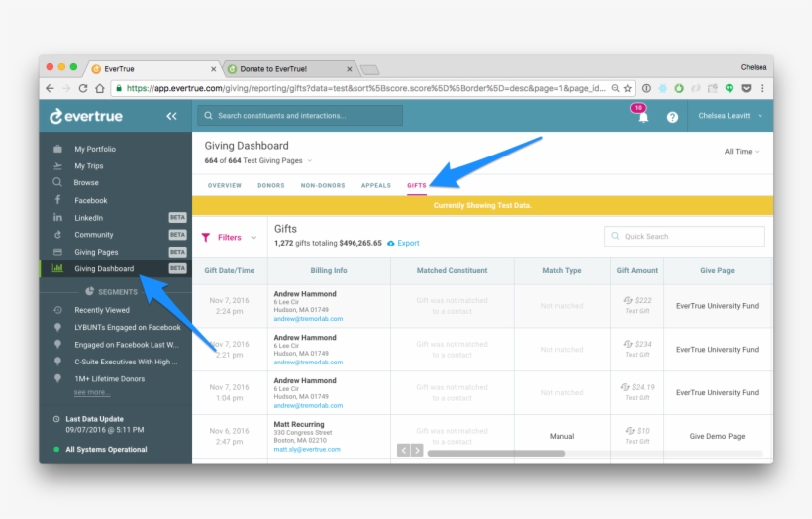Select the Gifts tab
The height and width of the screenshot is (519, 812).
coord(416,185)
